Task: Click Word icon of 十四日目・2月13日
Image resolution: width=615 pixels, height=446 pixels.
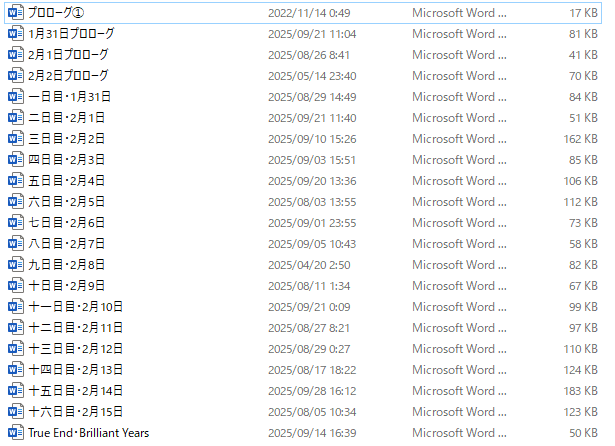Action: click(x=15, y=370)
